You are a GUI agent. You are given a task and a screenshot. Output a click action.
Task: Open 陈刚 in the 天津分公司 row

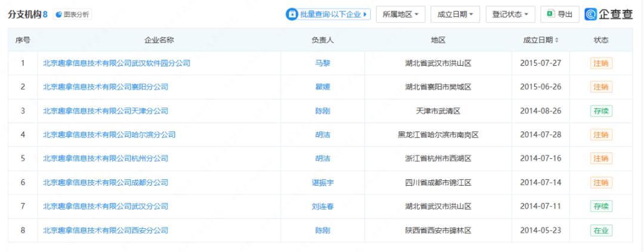tap(323, 111)
